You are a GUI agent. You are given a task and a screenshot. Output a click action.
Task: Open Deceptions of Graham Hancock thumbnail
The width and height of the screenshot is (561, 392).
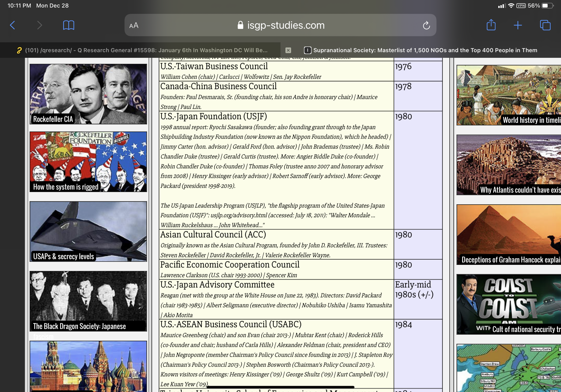509,235
